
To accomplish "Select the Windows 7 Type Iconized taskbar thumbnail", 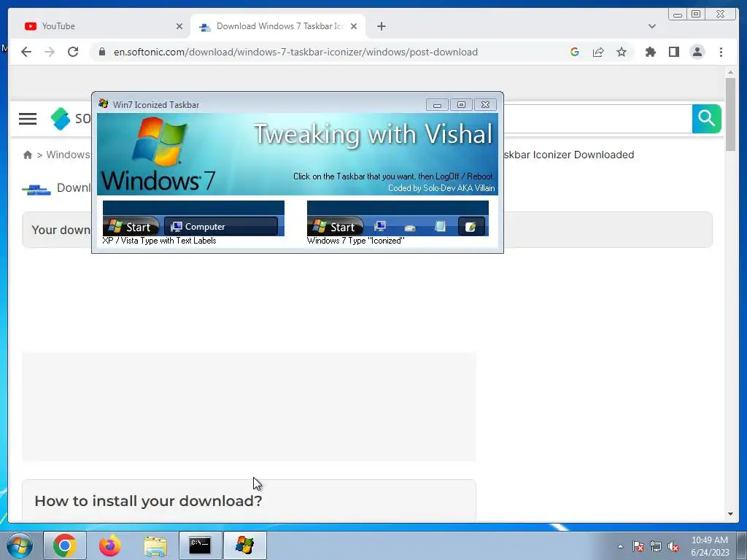I will click(x=398, y=218).
